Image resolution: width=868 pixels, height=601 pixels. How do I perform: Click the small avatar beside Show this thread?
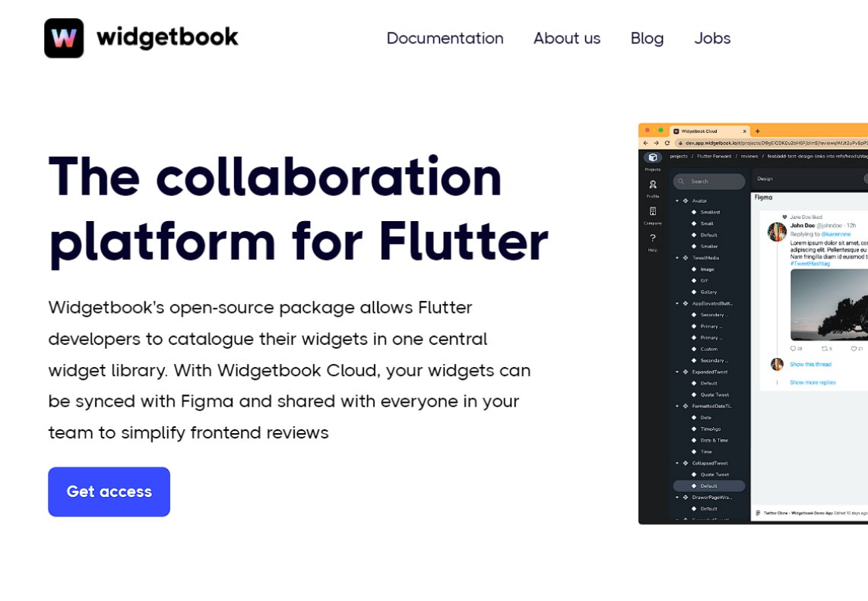pos(778,364)
